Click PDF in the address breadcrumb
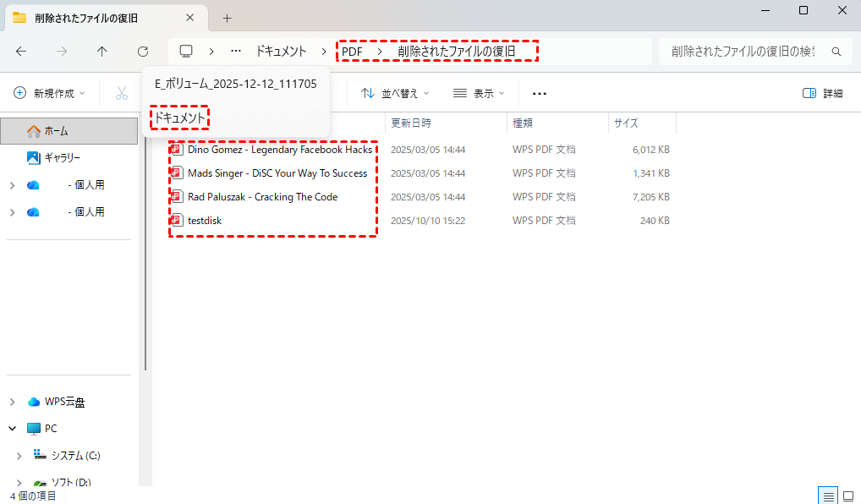861x504 pixels. [352, 52]
